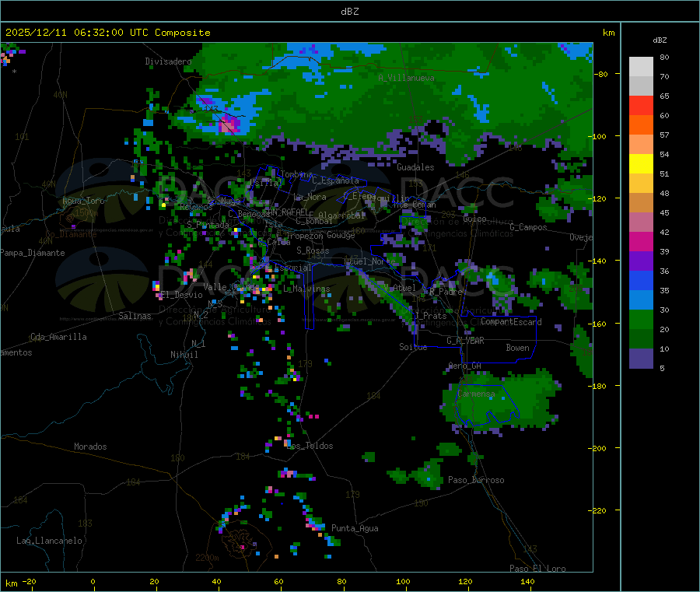Click the 'Algarrobal' map label
Screen dimensions: 700x592
[x=341, y=215]
